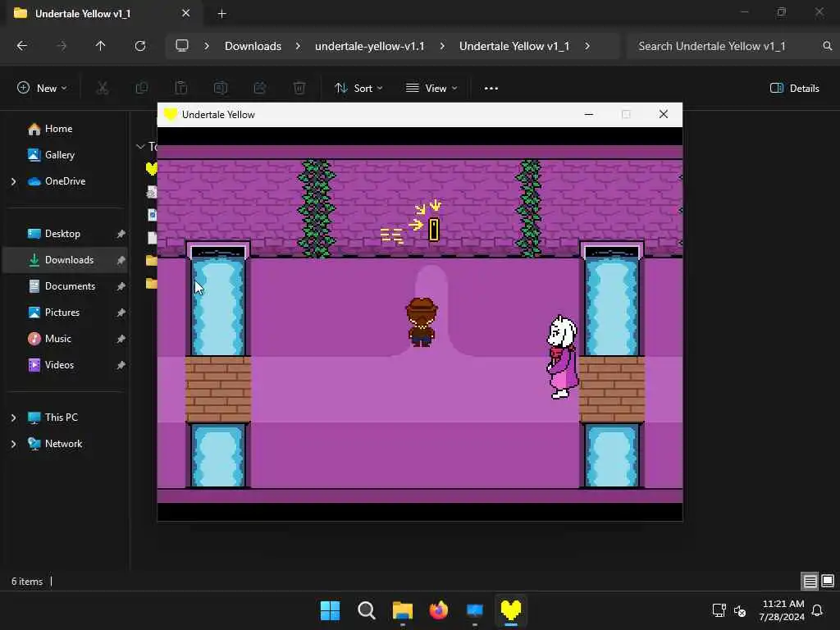
Task: Expand the This PC tree node
Action: click(x=13, y=418)
